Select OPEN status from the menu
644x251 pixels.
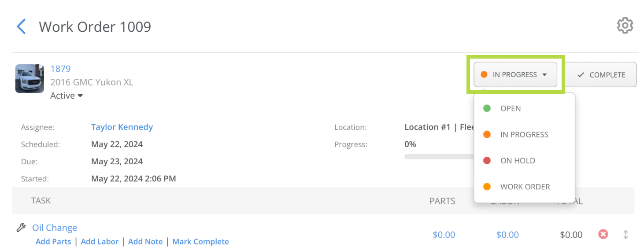[524, 108]
